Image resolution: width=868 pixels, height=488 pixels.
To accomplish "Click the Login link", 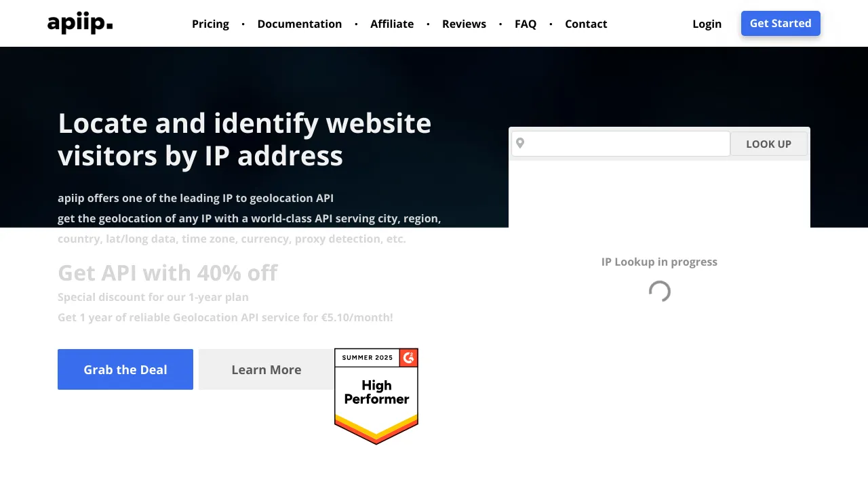I will point(707,24).
